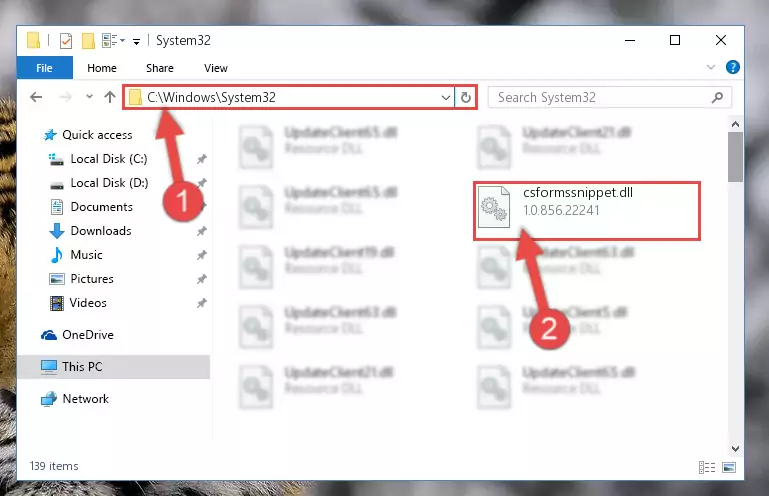Refresh the System32 folder view
The height and width of the screenshot is (496, 769).
click(465, 97)
